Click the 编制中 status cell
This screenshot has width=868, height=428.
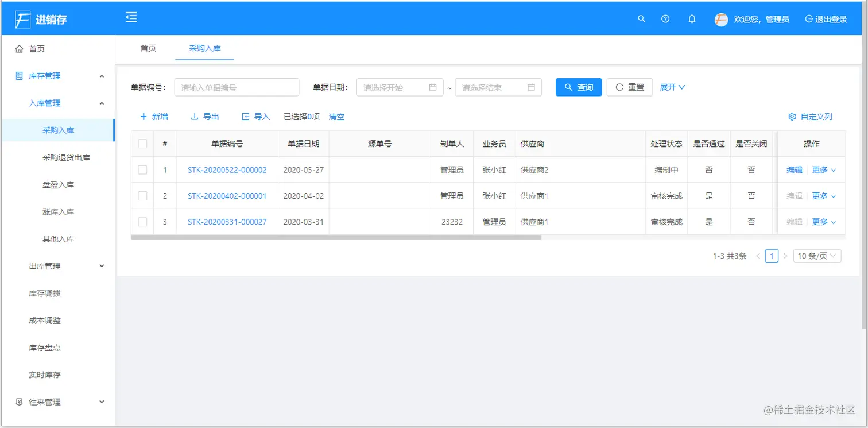[666, 170]
